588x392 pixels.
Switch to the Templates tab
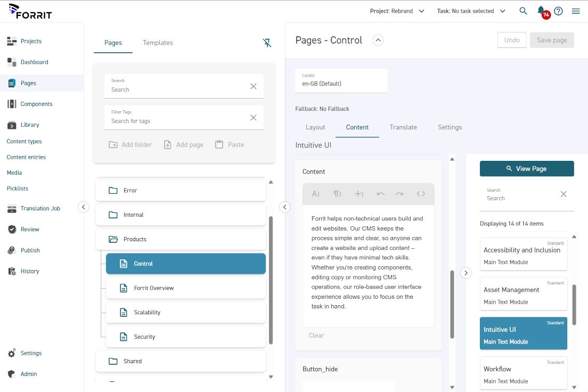click(157, 43)
